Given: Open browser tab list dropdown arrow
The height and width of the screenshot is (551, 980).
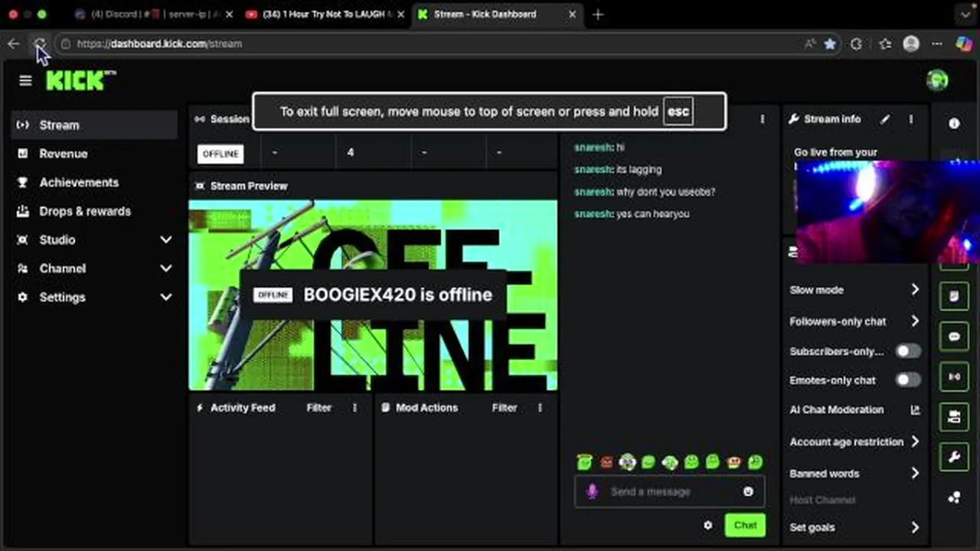Looking at the screenshot, I should (x=965, y=14).
